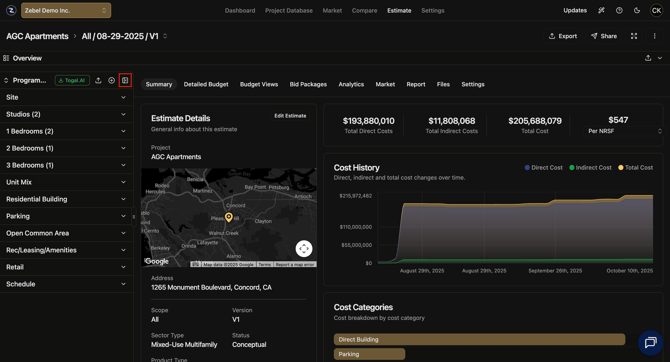Viewport: 670px width, 362px height.
Task: Enter fullscreen mode icon
Action: click(634, 36)
